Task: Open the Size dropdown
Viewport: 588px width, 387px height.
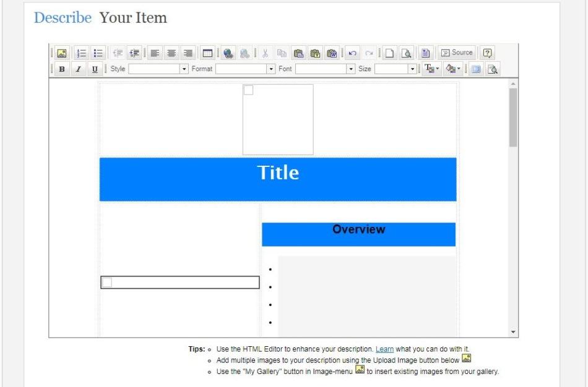Action: [396, 69]
